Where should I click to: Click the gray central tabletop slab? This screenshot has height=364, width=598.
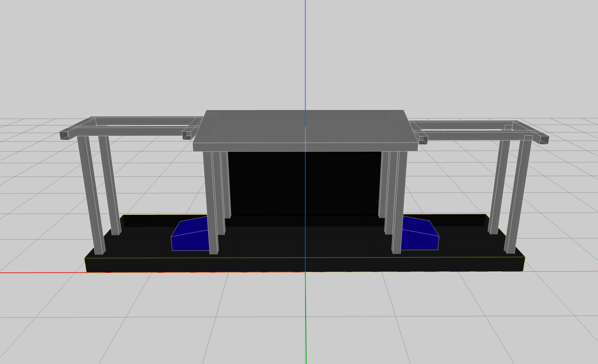[305, 130]
